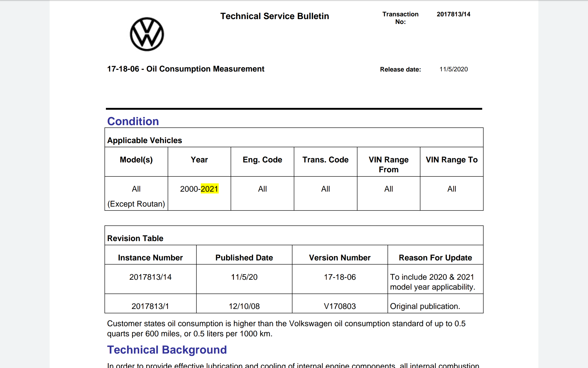Click the 'Published Date' column header
588x368 pixels.
point(244,258)
